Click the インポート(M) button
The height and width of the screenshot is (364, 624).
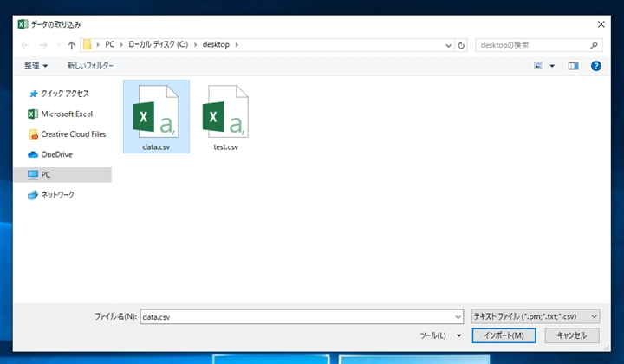point(504,335)
